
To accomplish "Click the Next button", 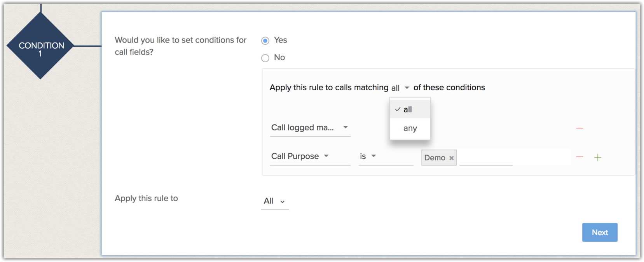I will pyautogui.click(x=599, y=232).
